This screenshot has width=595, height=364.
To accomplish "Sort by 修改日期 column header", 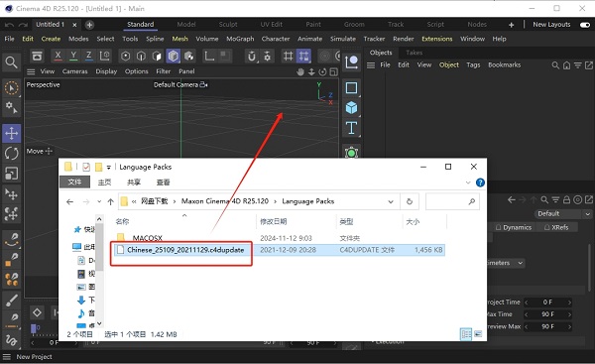I will [274, 221].
